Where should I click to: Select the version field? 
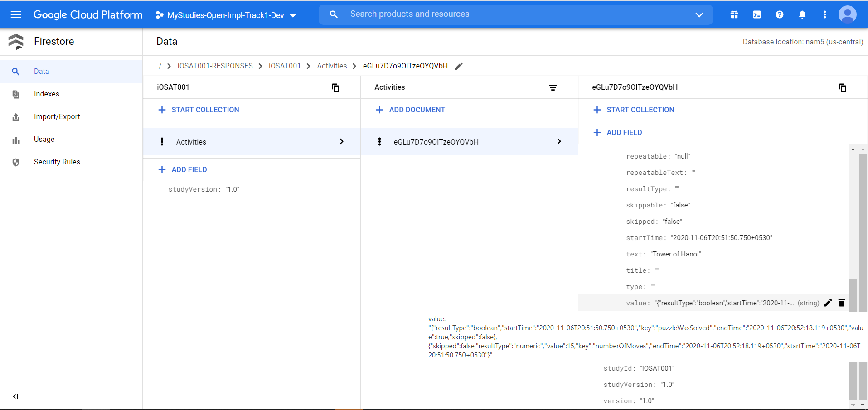tap(629, 401)
